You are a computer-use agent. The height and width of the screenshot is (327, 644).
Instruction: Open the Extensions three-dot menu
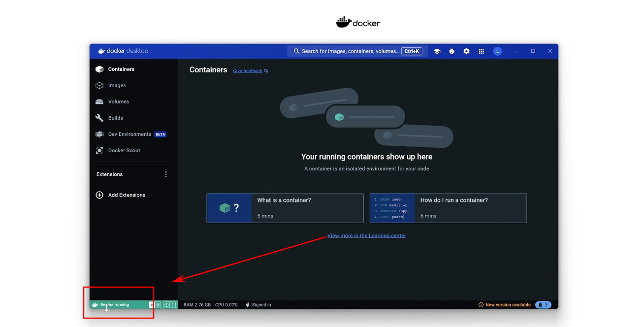[x=166, y=174]
